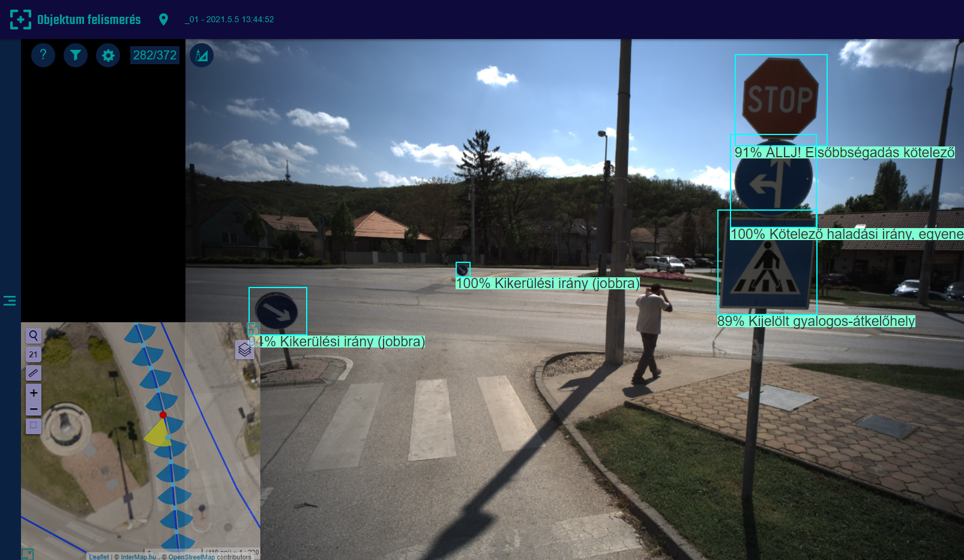Image resolution: width=964 pixels, height=560 pixels.
Task: Expand the left sidebar hamburger menu
Action: [10, 301]
